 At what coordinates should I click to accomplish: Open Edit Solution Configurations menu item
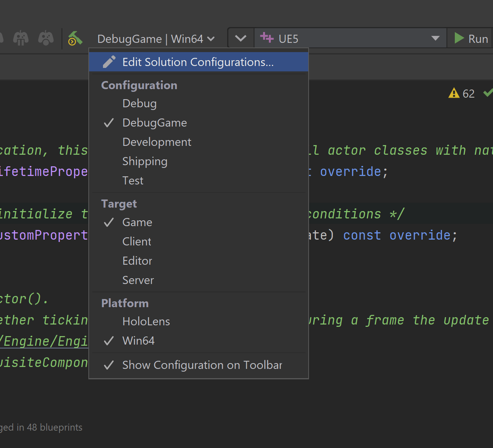point(198,62)
